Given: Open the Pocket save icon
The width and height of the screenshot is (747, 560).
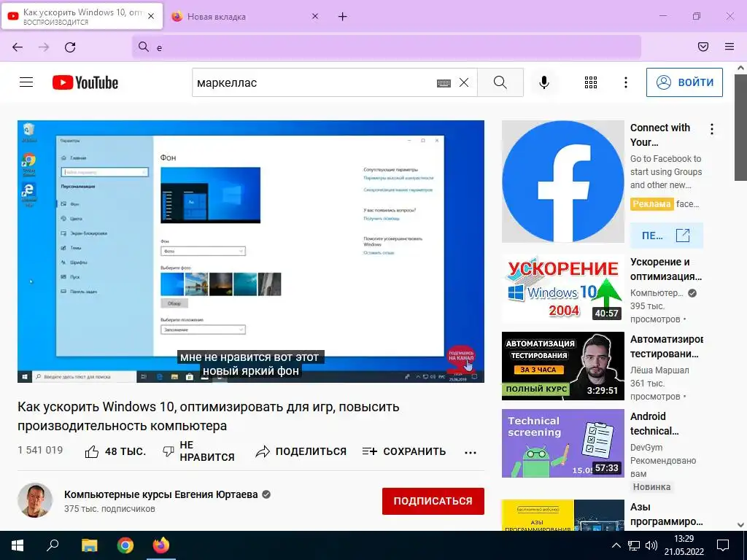Looking at the screenshot, I should coord(703,47).
